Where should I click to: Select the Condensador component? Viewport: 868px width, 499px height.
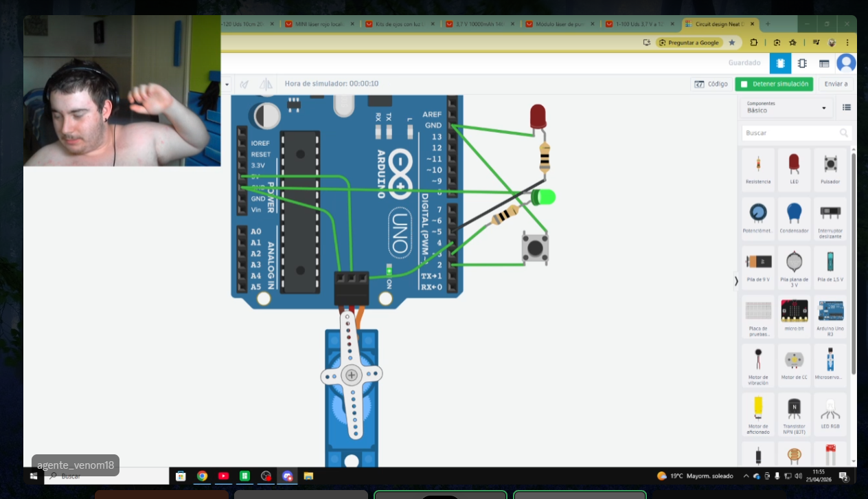pyautogui.click(x=794, y=217)
